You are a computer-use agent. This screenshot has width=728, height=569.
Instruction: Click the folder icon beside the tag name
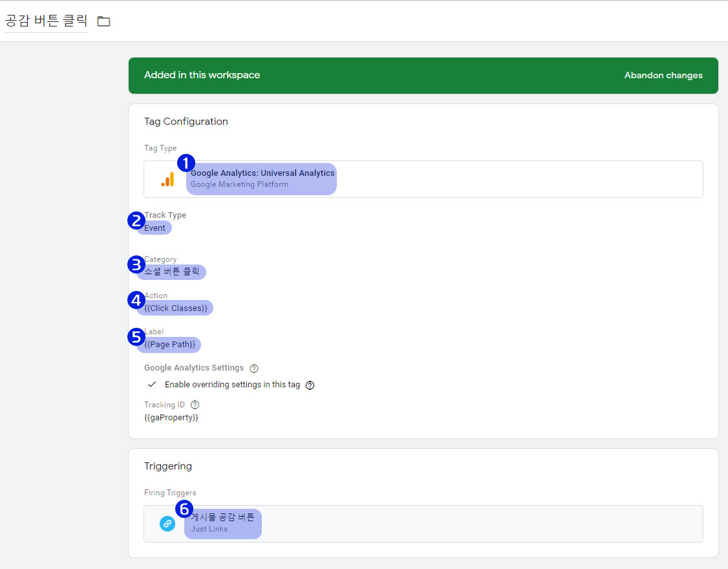[103, 21]
